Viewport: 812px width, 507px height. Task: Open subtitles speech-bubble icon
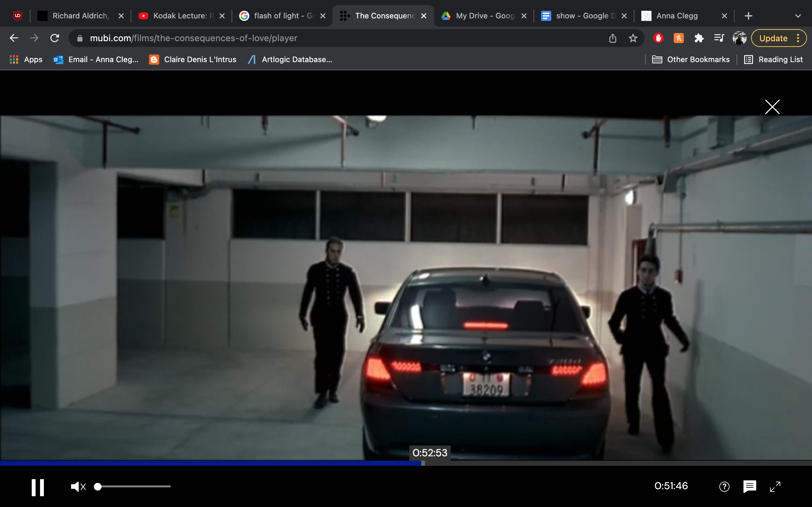pyautogui.click(x=749, y=486)
